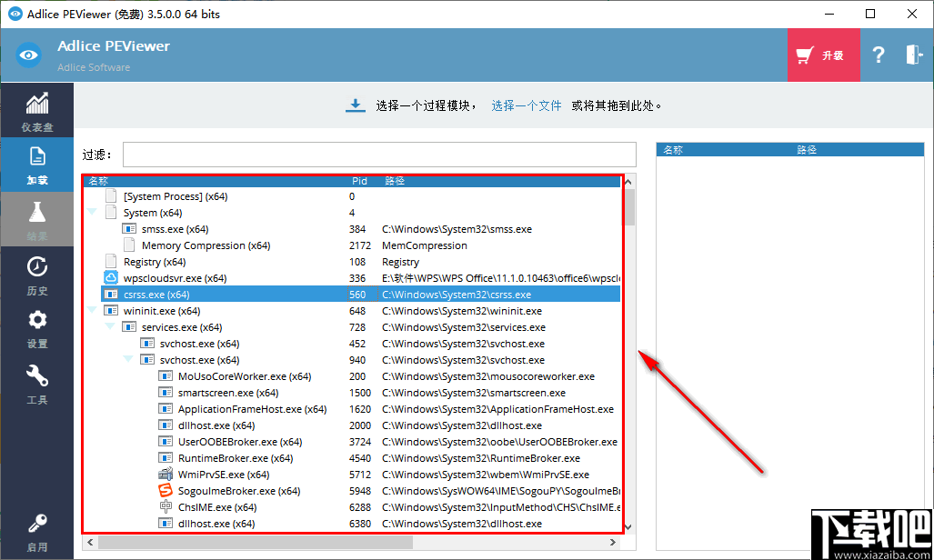Open help via the question mark icon
934x560 pixels.
[878, 55]
